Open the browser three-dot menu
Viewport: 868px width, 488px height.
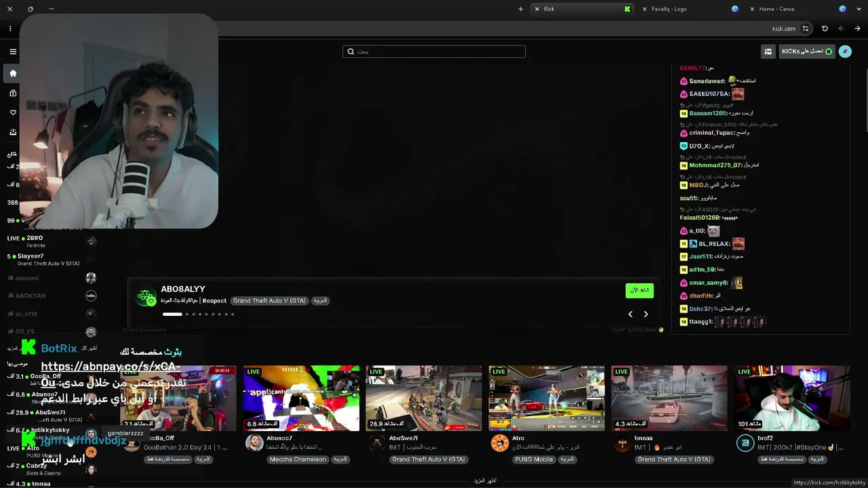tap(10, 28)
